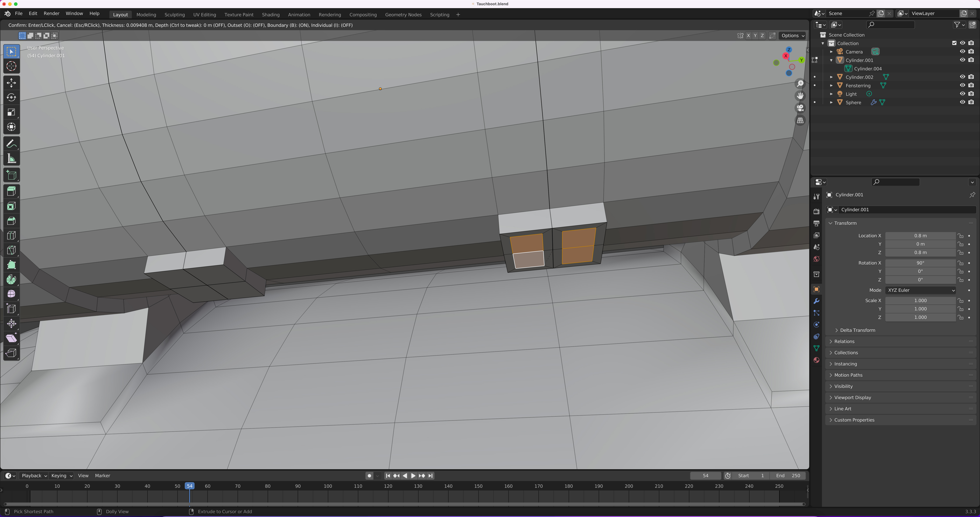Select the Rotate tool
The height and width of the screenshot is (517, 980).
11,97
